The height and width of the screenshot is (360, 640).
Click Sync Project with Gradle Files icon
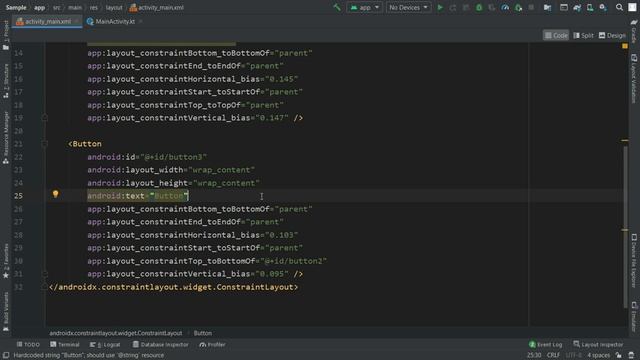(x=577, y=7)
